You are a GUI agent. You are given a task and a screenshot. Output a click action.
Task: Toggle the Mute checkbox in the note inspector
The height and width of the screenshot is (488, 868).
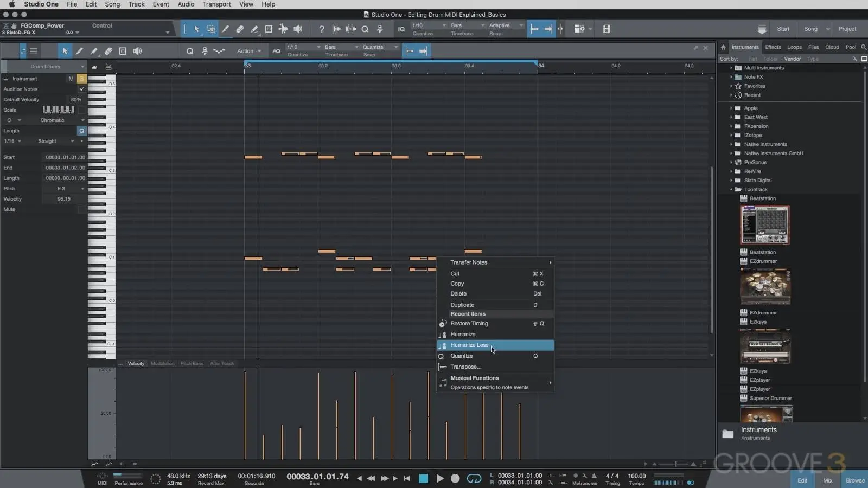80,209
